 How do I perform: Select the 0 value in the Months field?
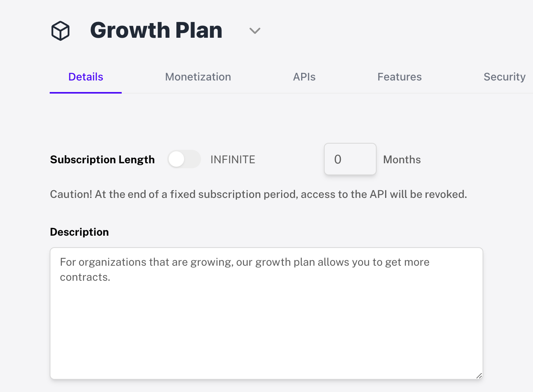(338, 159)
